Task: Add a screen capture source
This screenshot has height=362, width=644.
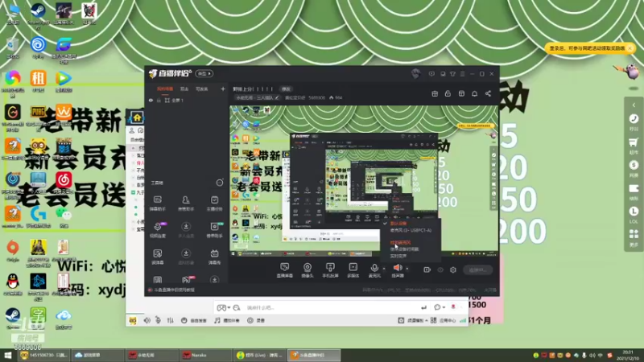Action: tap(285, 270)
